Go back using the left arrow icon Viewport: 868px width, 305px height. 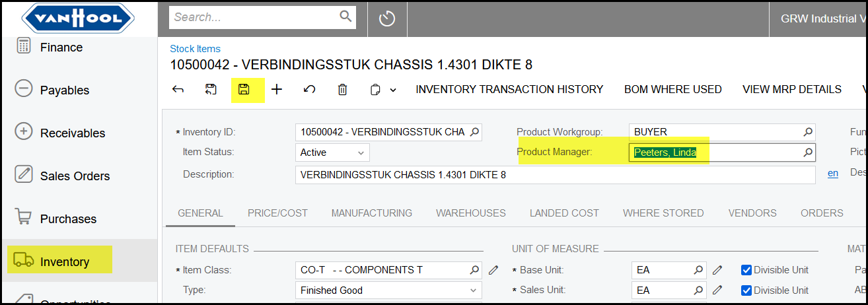click(178, 90)
